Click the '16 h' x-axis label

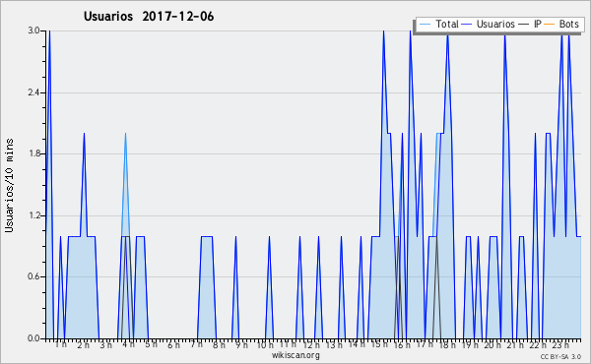(x=402, y=344)
